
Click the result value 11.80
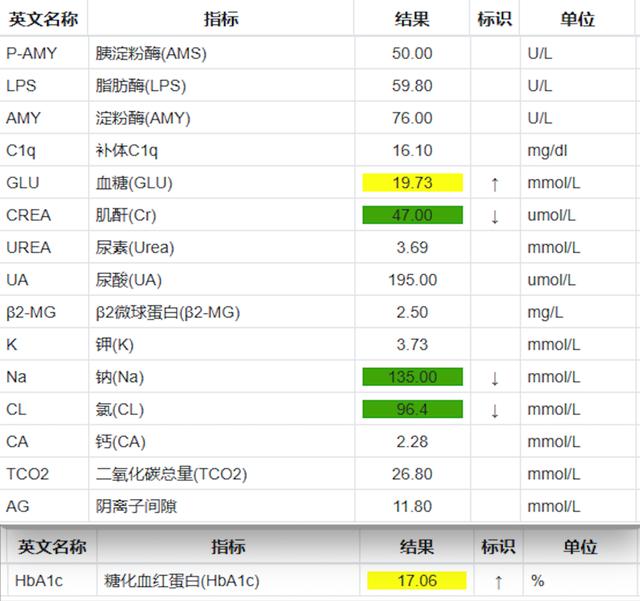point(412,506)
